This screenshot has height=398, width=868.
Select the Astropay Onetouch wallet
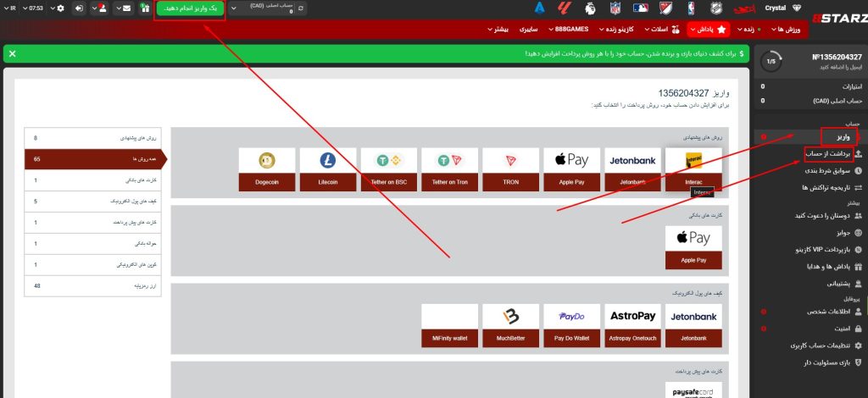(x=632, y=325)
